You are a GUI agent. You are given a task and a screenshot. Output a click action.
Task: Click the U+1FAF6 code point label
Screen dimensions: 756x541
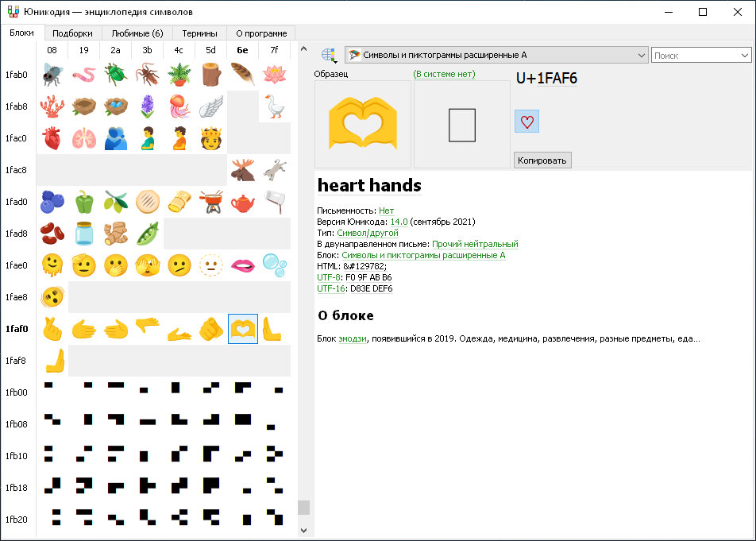[x=546, y=78]
